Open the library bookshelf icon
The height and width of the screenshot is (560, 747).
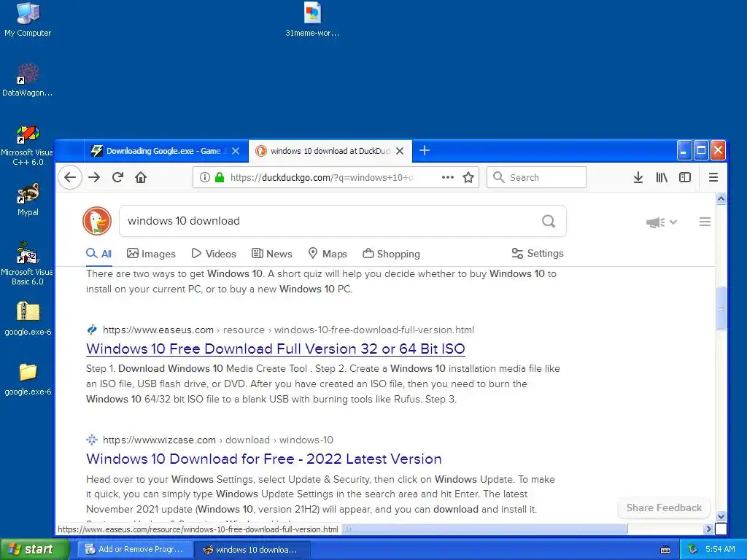662,178
